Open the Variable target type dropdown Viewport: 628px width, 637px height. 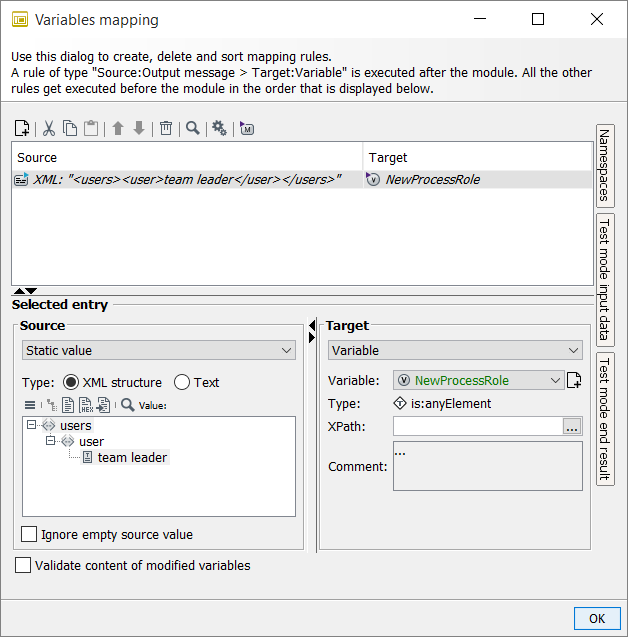pos(455,351)
